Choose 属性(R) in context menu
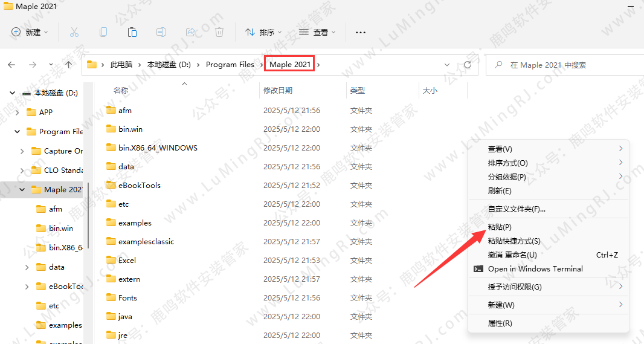Viewport: 644px width, 344px height. point(549,323)
